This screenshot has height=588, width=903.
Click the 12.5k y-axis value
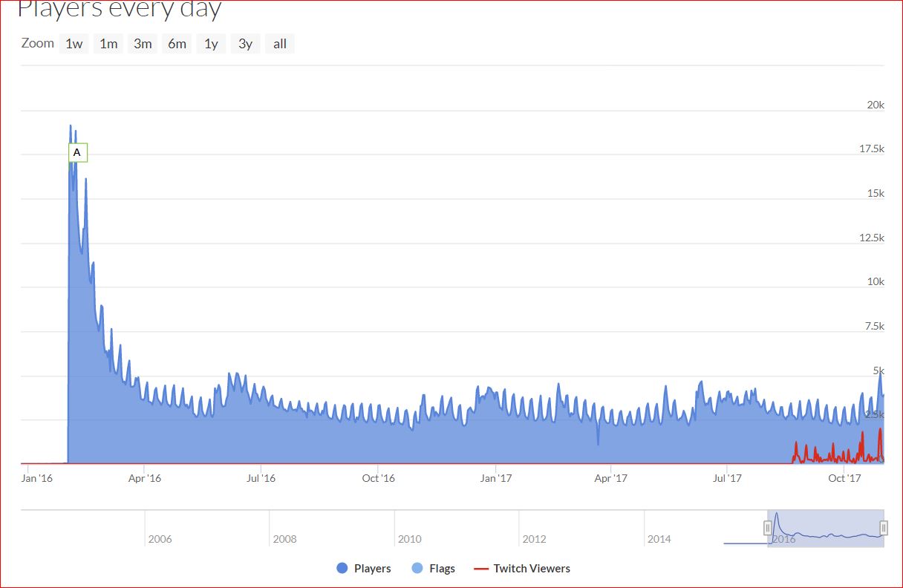pyautogui.click(x=872, y=238)
